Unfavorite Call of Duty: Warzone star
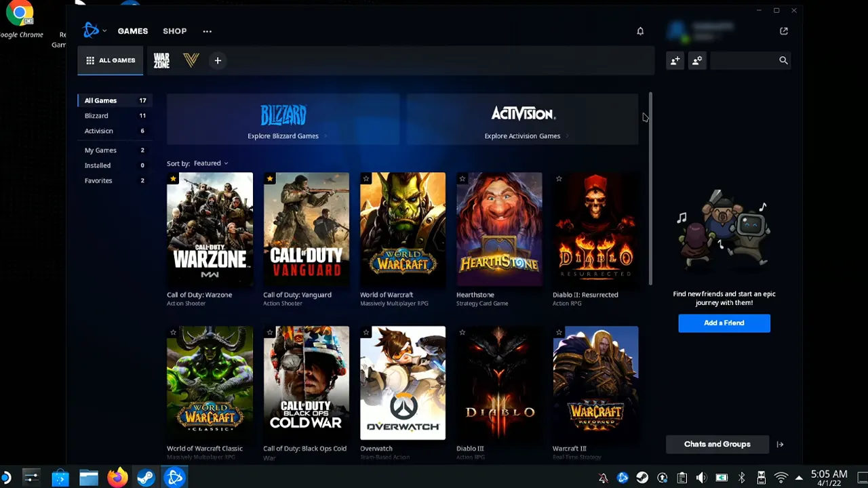This screenshot has height=488, width=868. click(173, 179)
